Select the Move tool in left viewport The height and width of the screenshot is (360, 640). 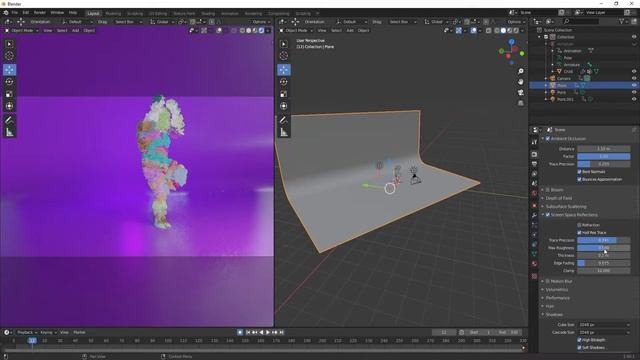coord(9,69)
